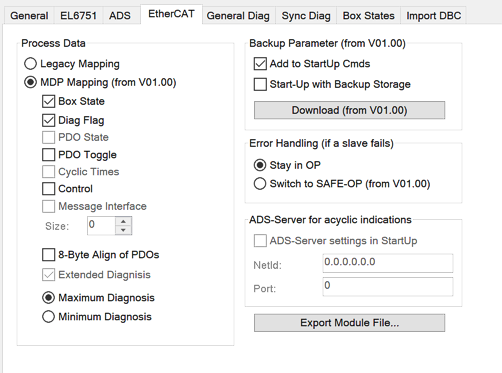Open the Import DBC tab
Viewport: 502px width, 373px height.
click(x=433, y=16)
